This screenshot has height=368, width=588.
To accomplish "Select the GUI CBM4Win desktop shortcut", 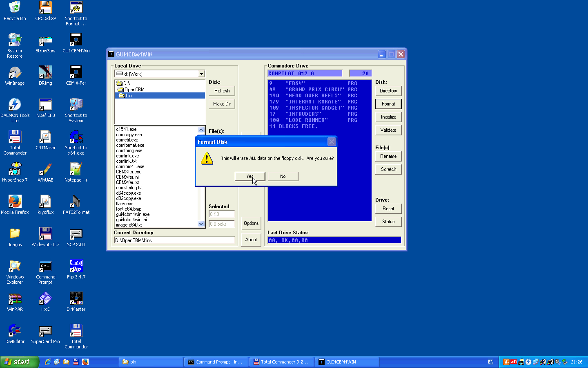I will pos(76,43).
